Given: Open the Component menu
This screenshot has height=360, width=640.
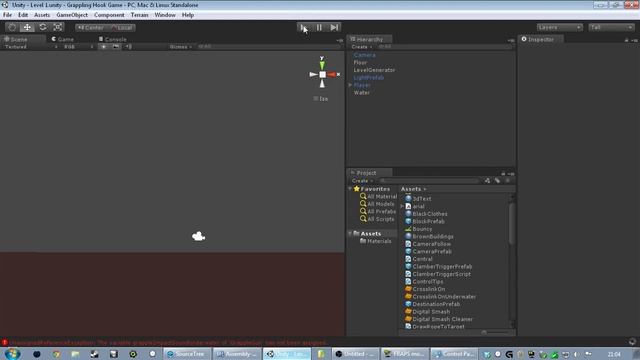Looking at the screenshot, I should (109, 15).
